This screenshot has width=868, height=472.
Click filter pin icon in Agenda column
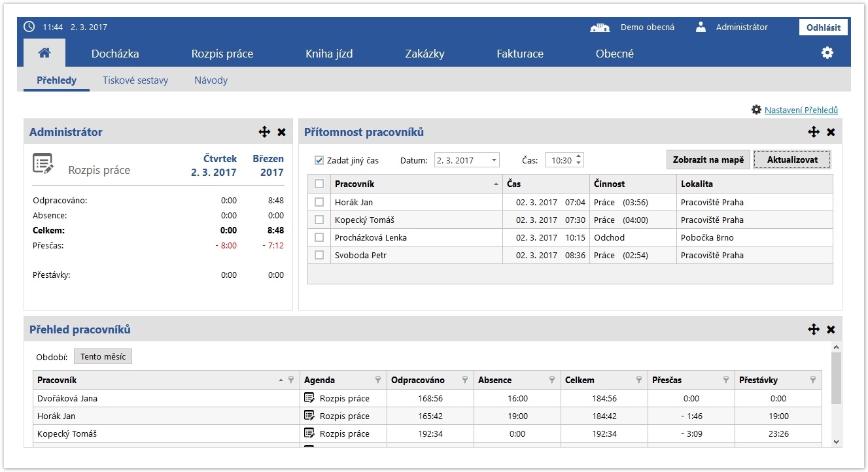click(378, 380)
